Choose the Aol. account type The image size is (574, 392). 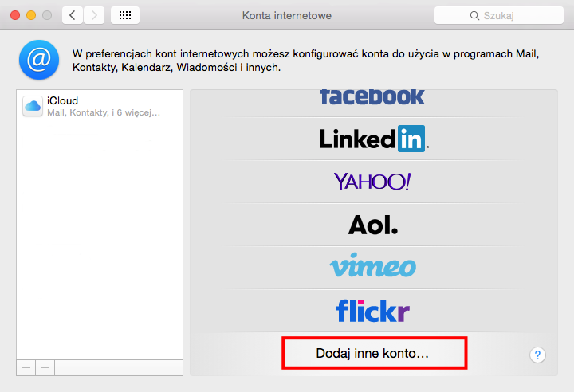(373, 225)
